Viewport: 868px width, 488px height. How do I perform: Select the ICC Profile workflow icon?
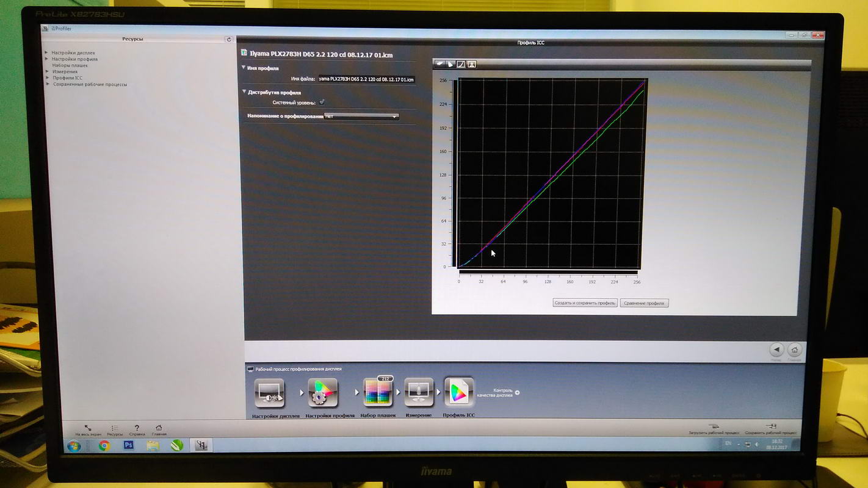(x=459, y=392)
